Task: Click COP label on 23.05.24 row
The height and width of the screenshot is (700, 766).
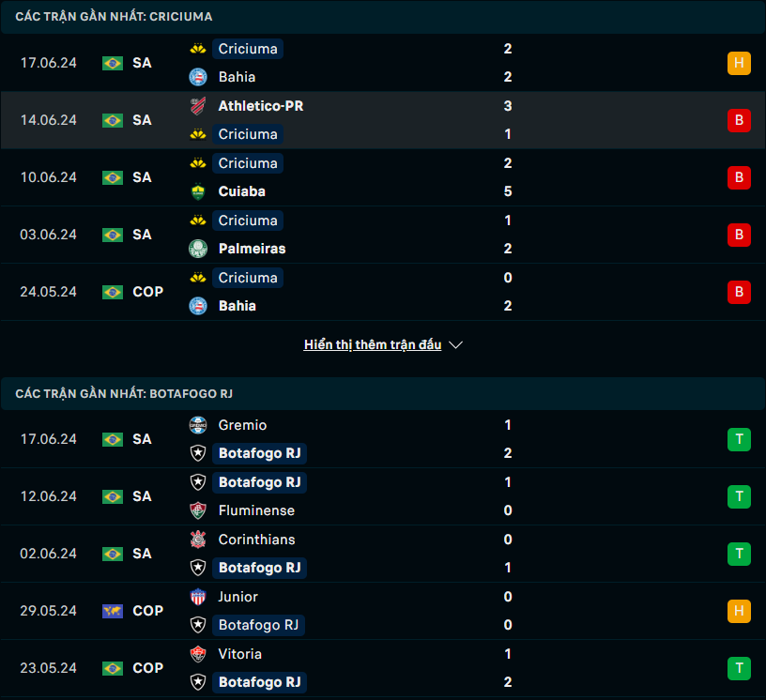Action: [x=148, y=668]
